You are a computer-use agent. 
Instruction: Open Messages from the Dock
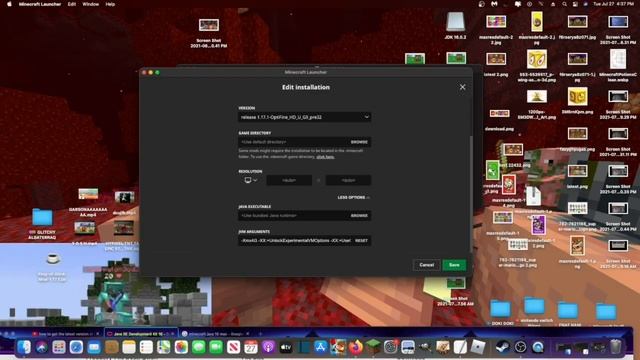coord(198,347)
